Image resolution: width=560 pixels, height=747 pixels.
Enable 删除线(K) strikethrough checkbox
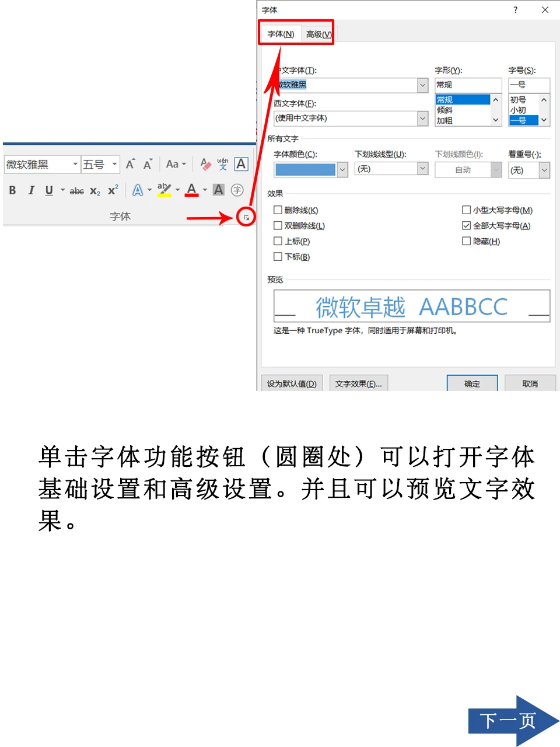[x=278, y=210]
